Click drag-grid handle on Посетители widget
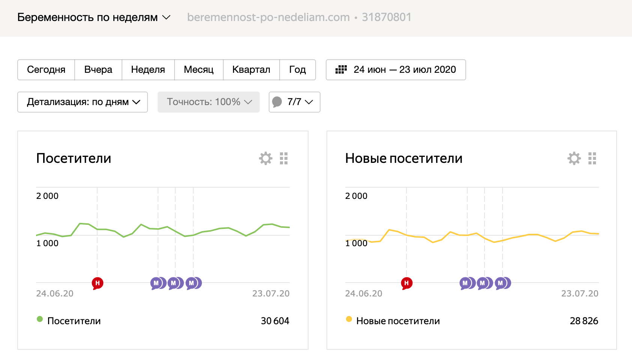This screenshot has width=632, height=364. [x=284, y=158]
